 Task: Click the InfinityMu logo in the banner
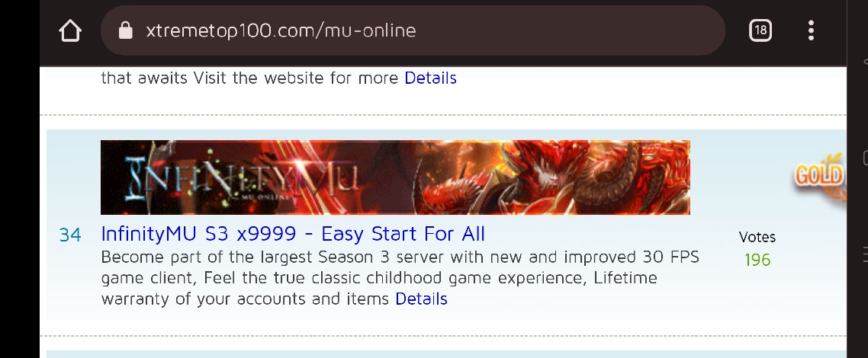click(x=241, y=178)
